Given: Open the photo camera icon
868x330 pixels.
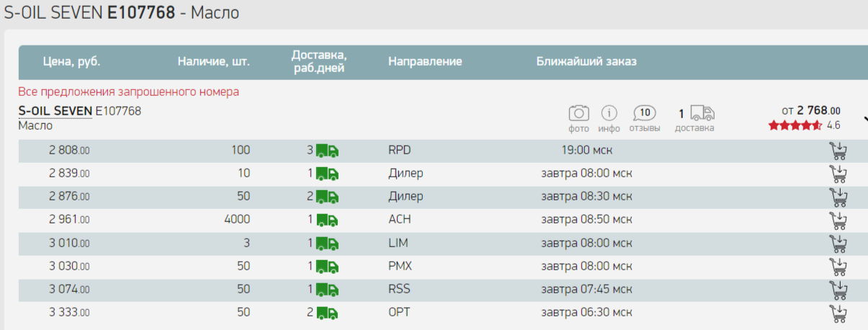Looking at the screenshot, I should 578,113.
